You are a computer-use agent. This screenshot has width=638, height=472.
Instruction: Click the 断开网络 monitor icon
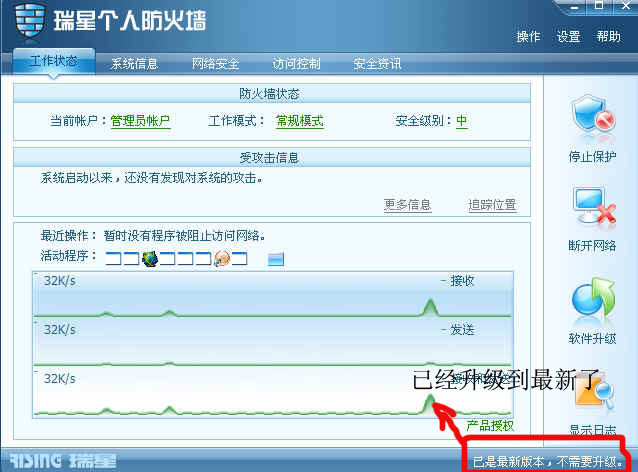tap(593, 206)
